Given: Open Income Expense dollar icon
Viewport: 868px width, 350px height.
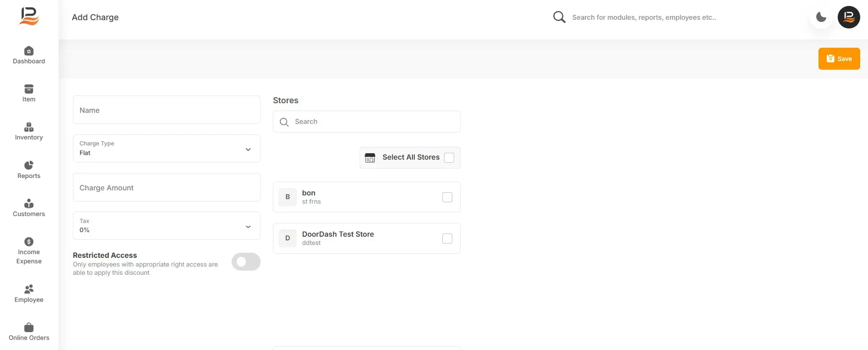Looking at the screenshot, I should [29, 242].
